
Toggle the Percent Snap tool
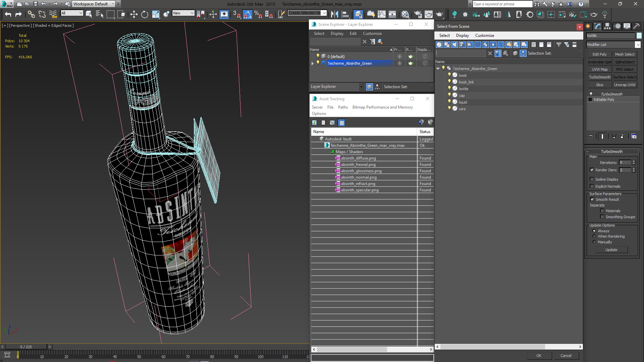tap(258, 14)
